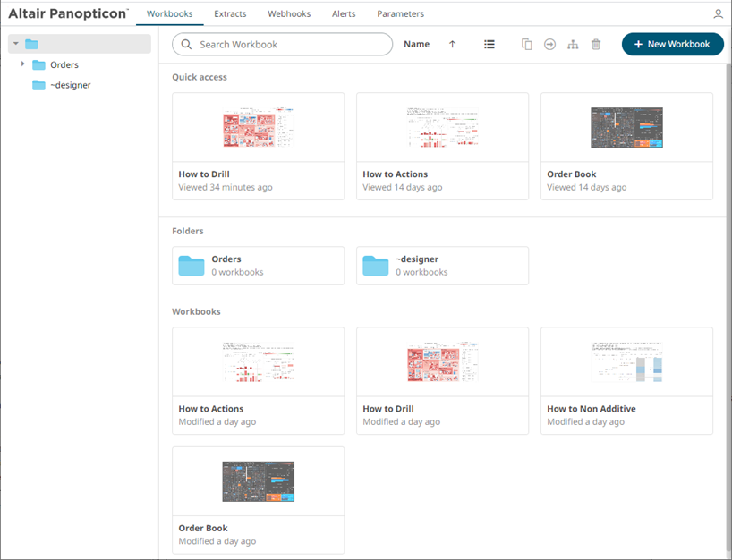Click the New Workbook button

[x=672, y=43]
